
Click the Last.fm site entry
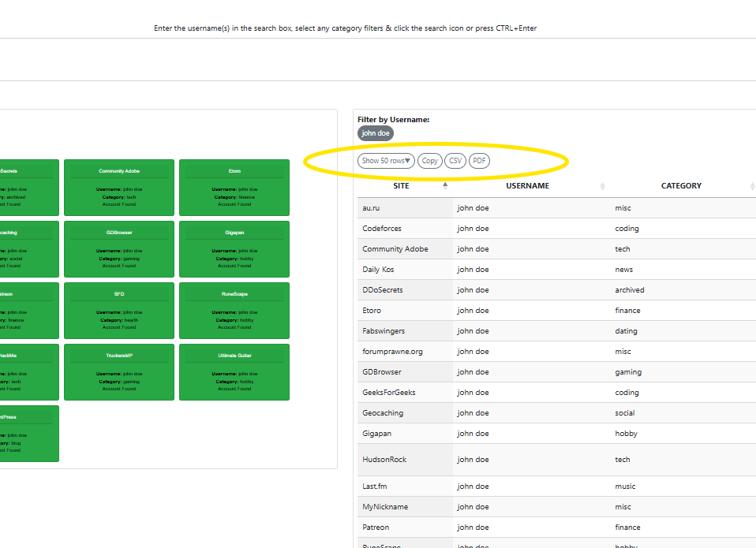pos(375,486)
